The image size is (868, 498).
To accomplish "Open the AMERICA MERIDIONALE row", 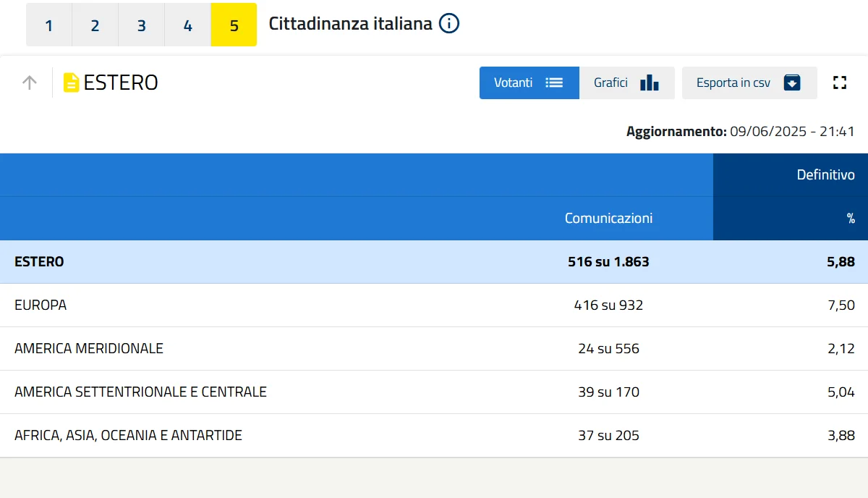I will coord(89,349).
